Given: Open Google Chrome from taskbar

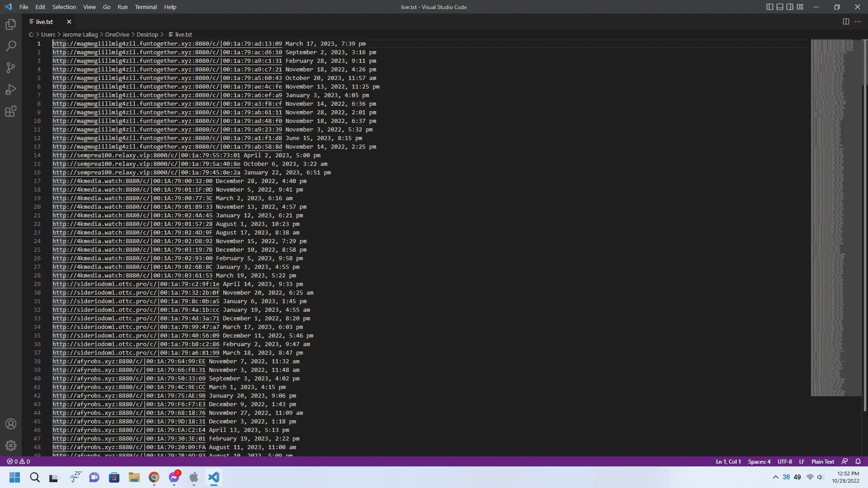Looking at the screenshot, I should coord(154,478).
